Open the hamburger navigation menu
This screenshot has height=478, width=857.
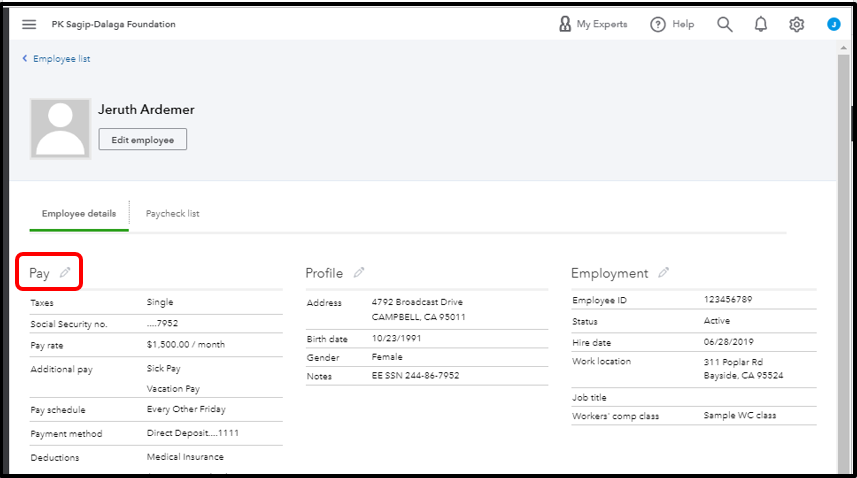(x=29, y=25)
